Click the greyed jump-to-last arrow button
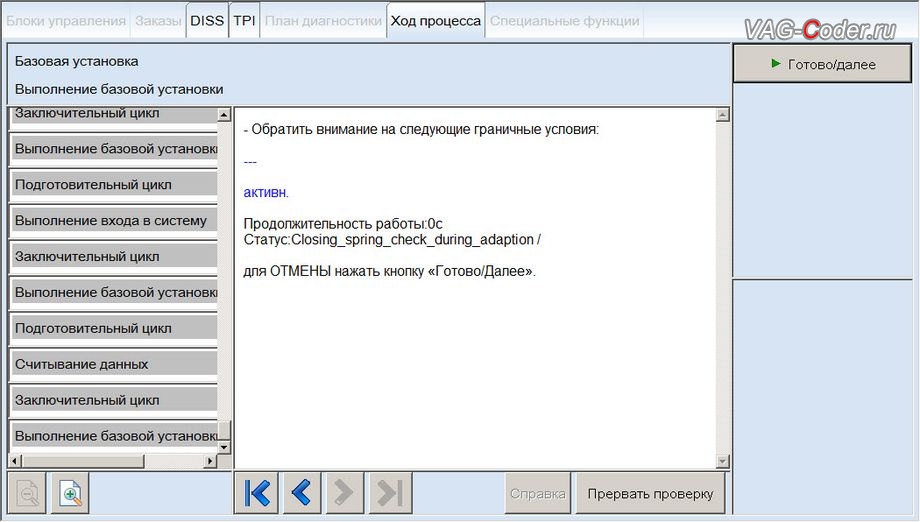 [390, 493]
